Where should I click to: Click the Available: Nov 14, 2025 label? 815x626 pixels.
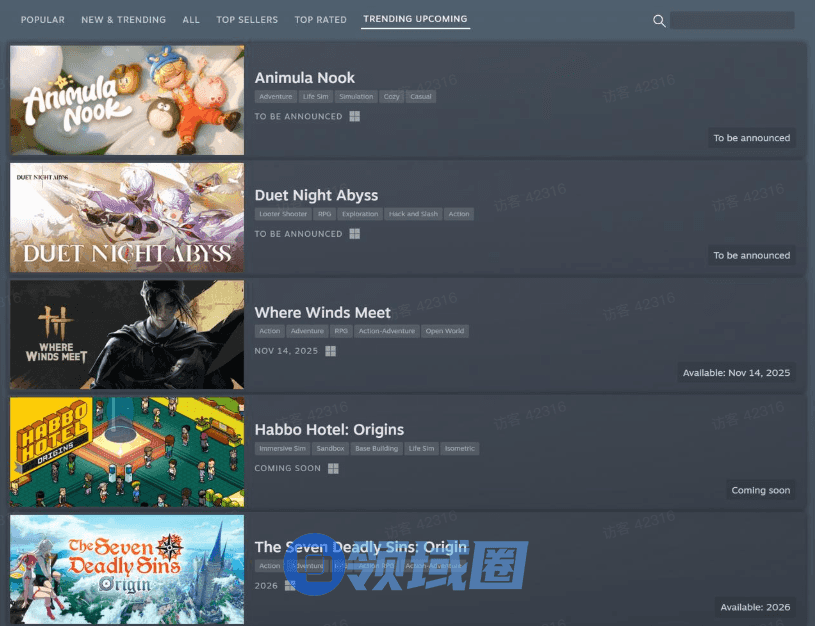(x=736, y=373)
